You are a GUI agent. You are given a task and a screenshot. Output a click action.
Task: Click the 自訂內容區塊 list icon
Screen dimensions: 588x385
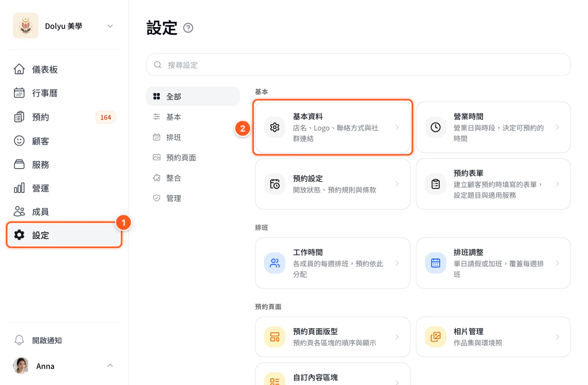coord(275,379)
